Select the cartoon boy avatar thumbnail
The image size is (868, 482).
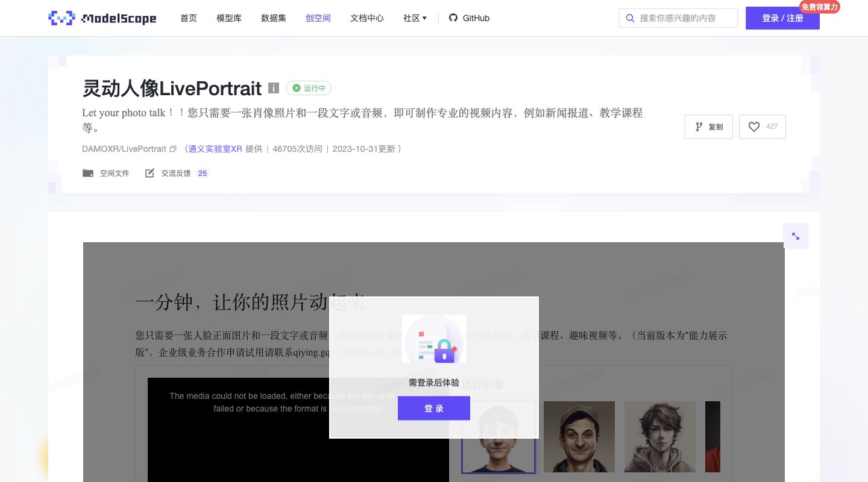click(498, 437)
